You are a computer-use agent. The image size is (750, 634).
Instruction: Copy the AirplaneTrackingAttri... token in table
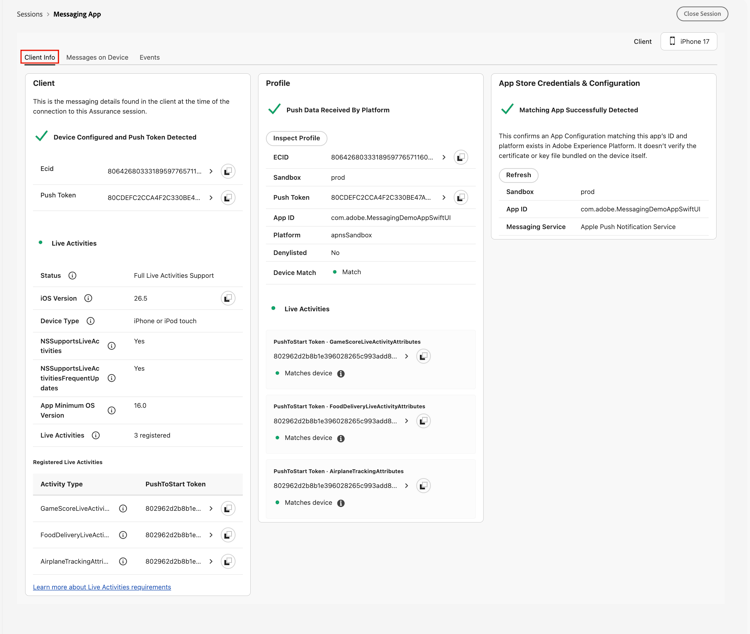228,561
